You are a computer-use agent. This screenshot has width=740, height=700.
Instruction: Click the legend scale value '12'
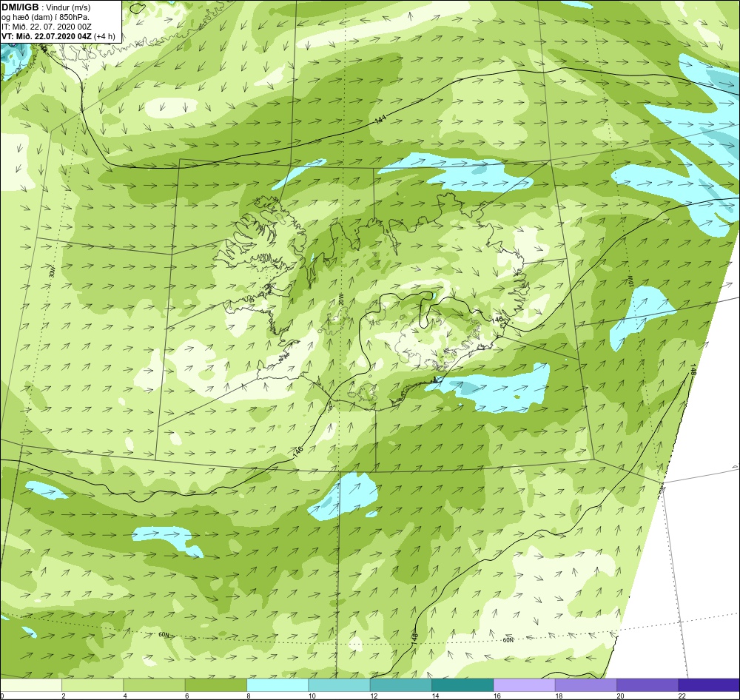tap(373, 696)
